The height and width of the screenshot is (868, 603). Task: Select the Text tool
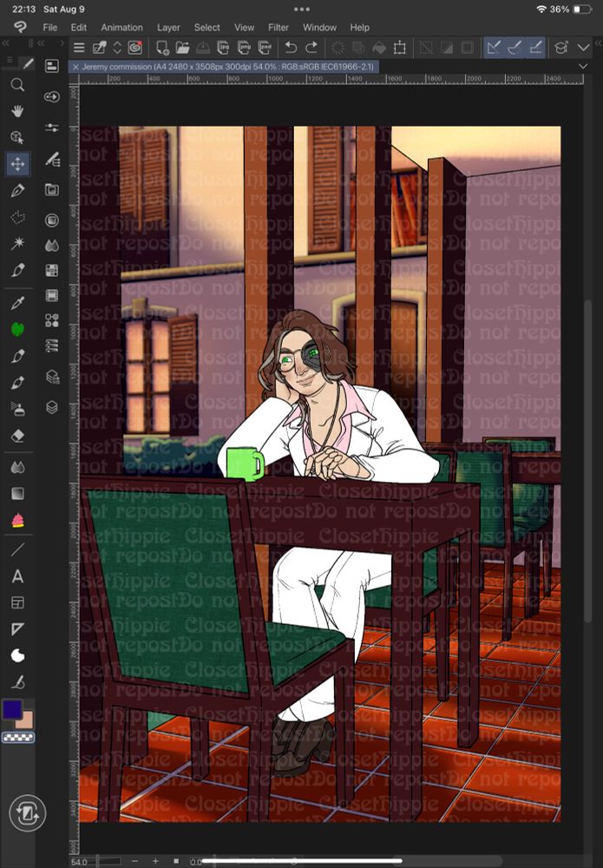(x=17, y=576)
